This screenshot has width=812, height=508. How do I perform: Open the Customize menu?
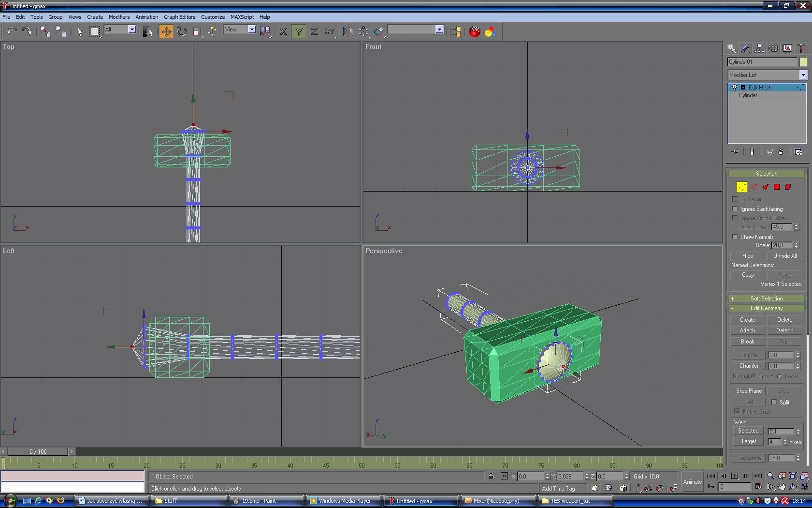[213, 17]
